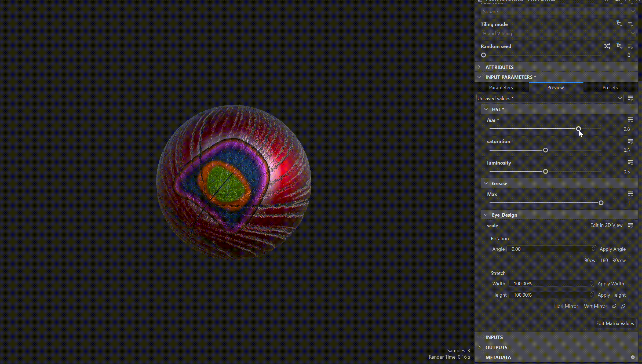The width and height of the screenshot is (642, 364).
Task: Collapse the Eye_Design group
Action: tap(486, 215)
